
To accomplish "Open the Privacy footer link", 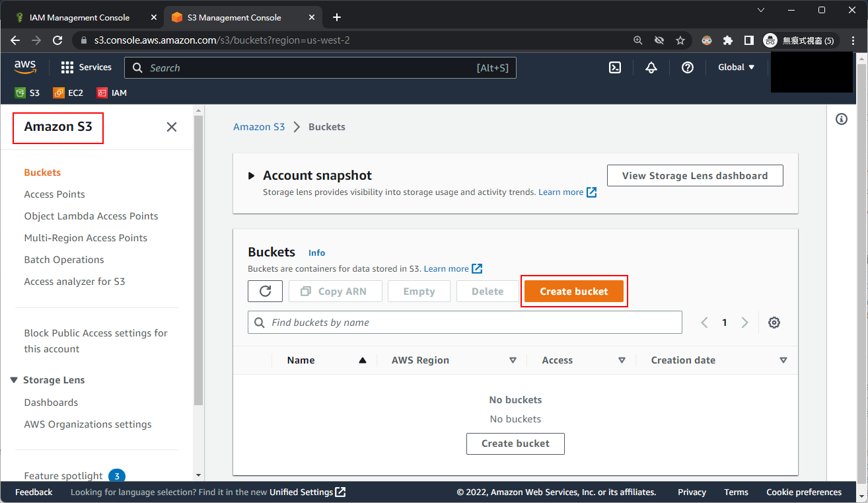I will [x=692, y=492].
